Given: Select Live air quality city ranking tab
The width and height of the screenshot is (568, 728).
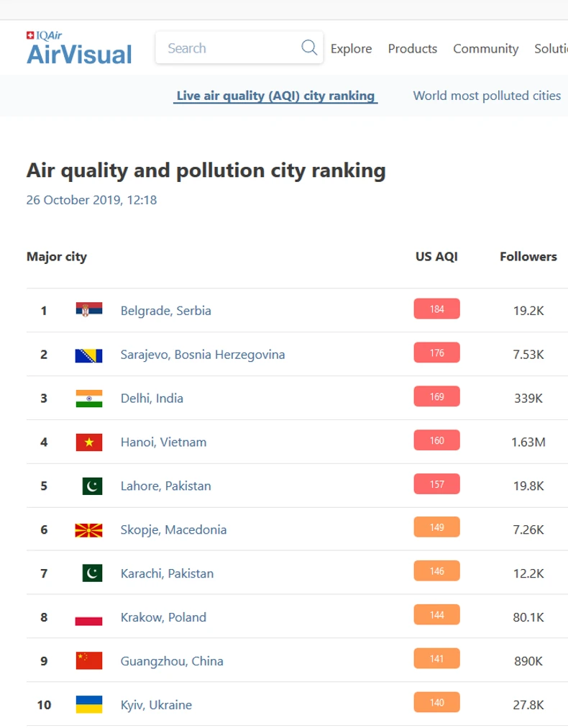Looking at the screenshot, I should click(x=275, y=96).
